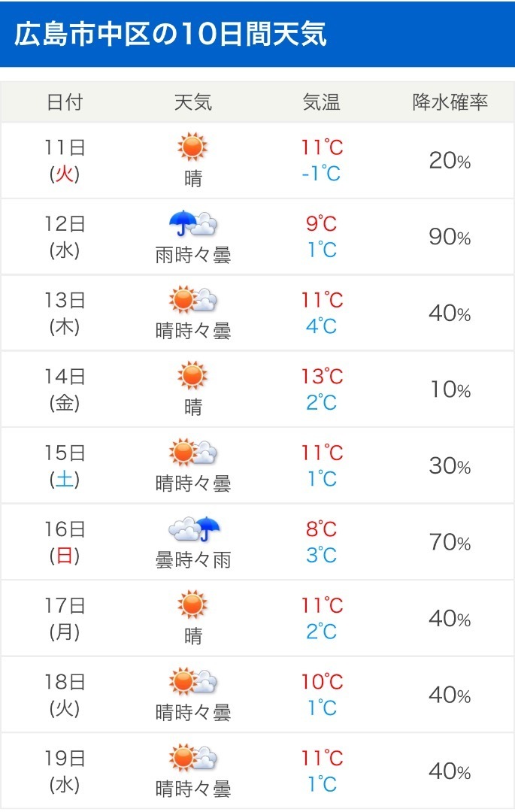Click the 天気 column header
Screen dimensions: 515x812
(192, 102)
